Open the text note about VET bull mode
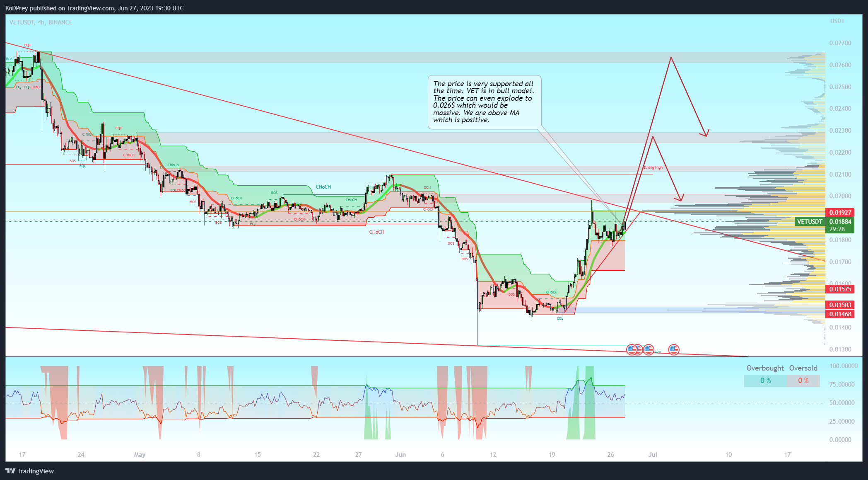Screen dimensions: 868x480 click(x=484, y=102)
